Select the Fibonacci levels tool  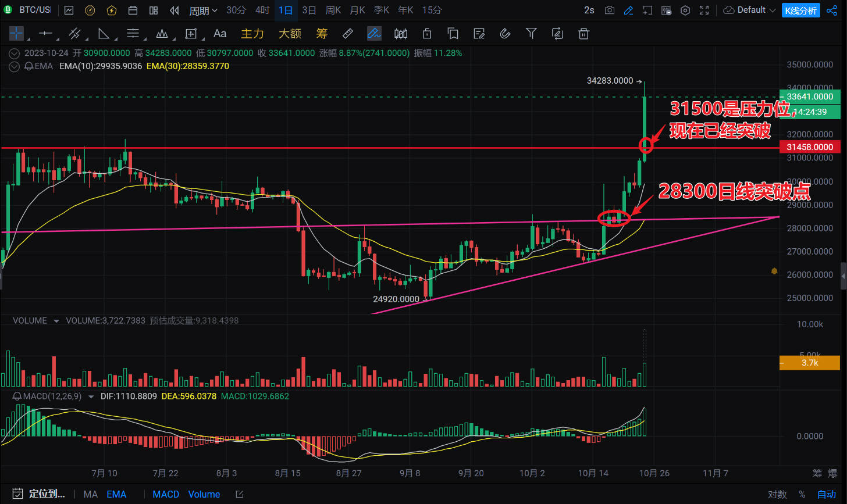[x=133, y=33]
